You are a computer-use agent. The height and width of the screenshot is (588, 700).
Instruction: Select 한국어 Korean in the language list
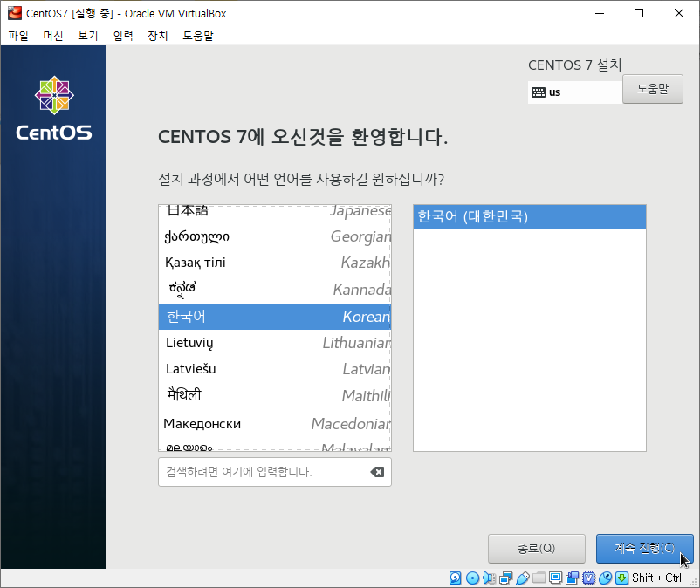coord(275,317)
